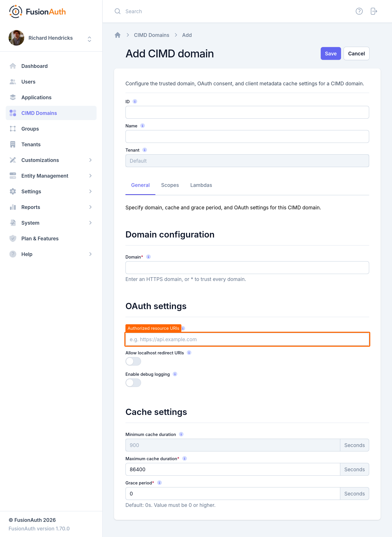This screenshot has width=392, height=537.
Task: Click the ID input field
Action: coord(247,112)
